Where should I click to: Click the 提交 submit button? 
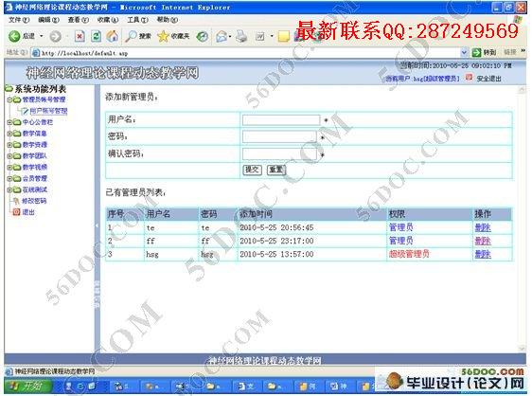point(252,170)
